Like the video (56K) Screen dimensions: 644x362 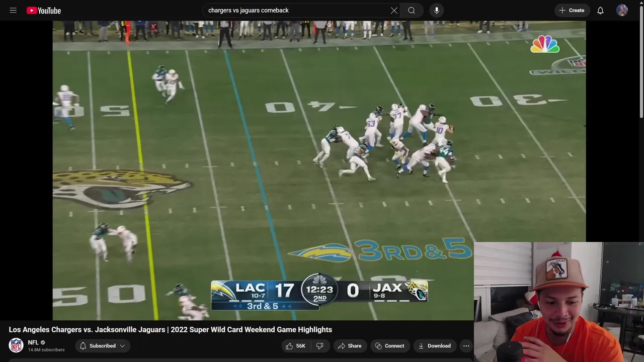click(x=295, y=346)
